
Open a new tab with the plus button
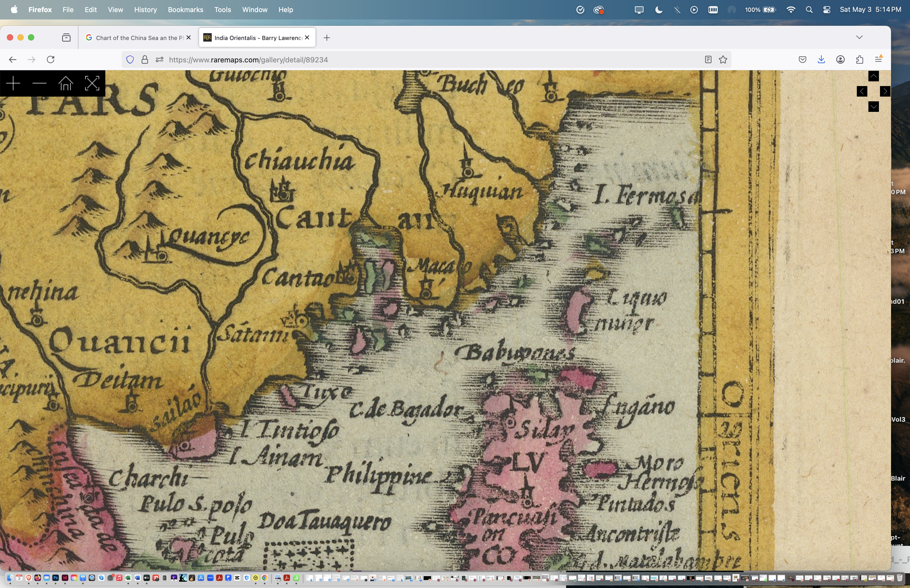coord(327,38)
